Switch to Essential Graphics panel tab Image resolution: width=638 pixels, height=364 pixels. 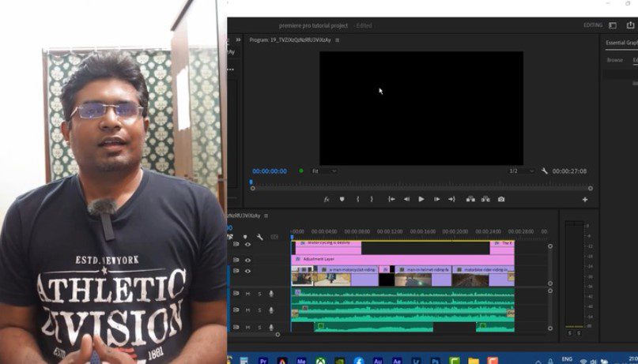click(x=621, y=43)
